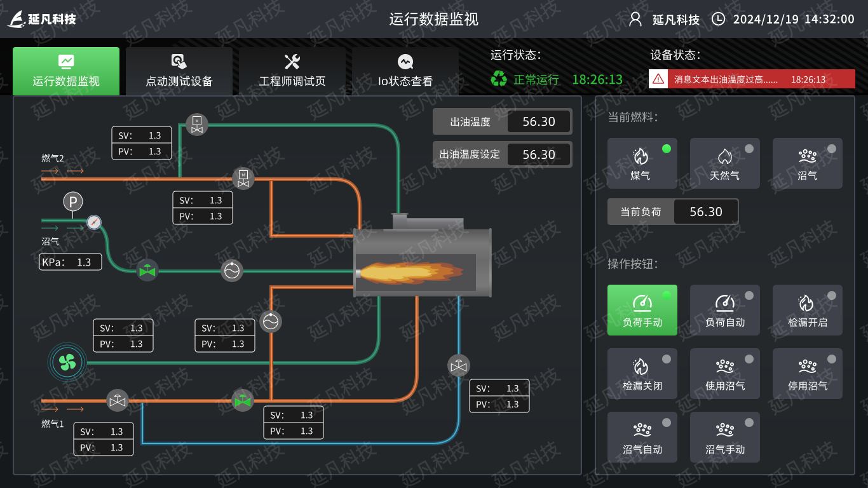Enable 沼气自动 mode
The height and width of the screenshot is (488, 868).
point(642,437)
